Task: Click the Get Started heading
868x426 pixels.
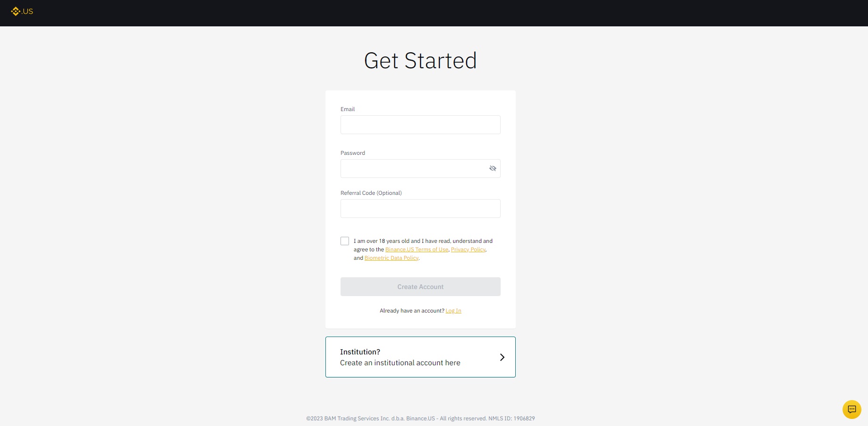Action: [420, 61]
